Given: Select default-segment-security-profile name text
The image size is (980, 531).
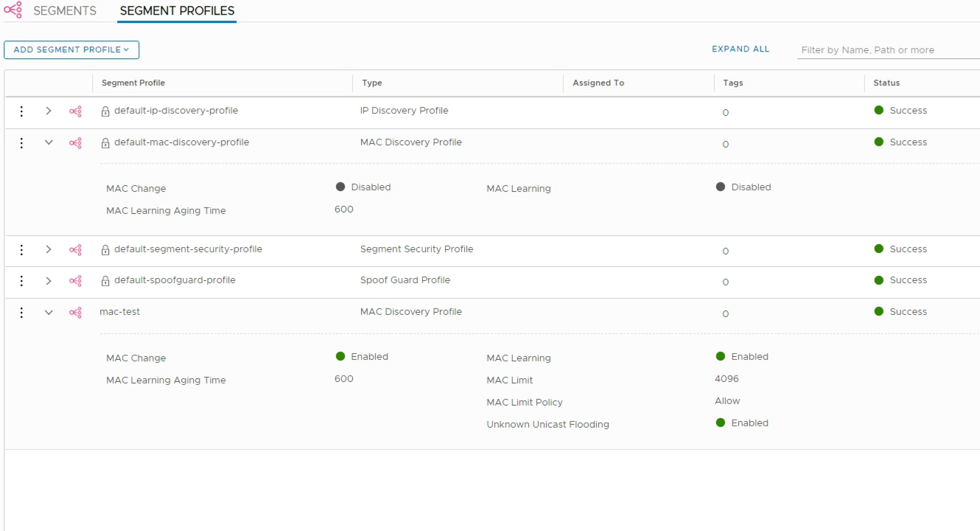Looking at the screenshot, I should tap(188, 249).
